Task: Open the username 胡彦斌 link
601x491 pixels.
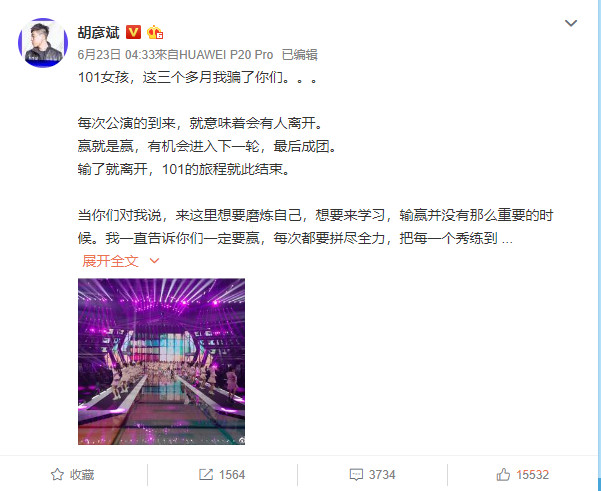Action: 99,33
